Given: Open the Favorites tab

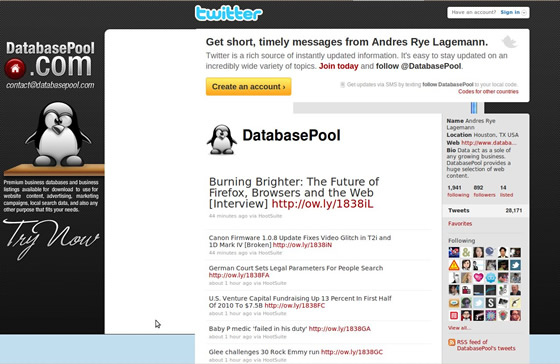Looking at the screenshot, I should coord(460,224).
